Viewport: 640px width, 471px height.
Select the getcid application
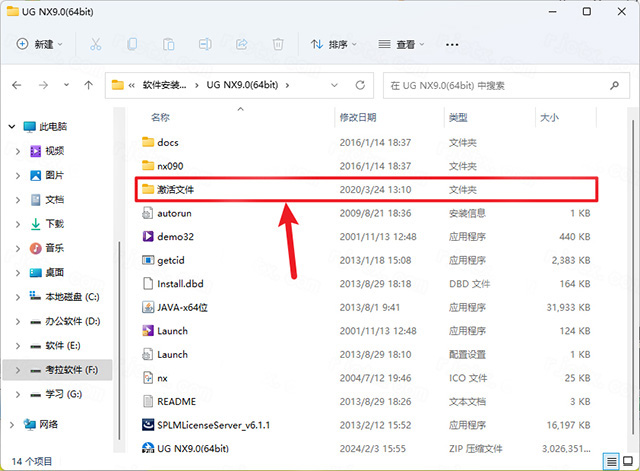(x=163, y=260)
